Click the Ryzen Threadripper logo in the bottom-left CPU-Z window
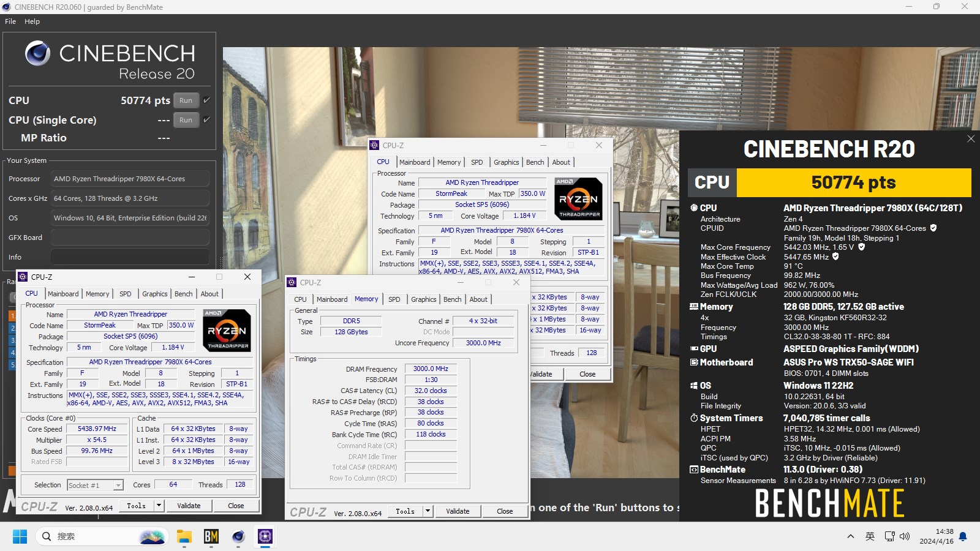 [x=227, y=331]
